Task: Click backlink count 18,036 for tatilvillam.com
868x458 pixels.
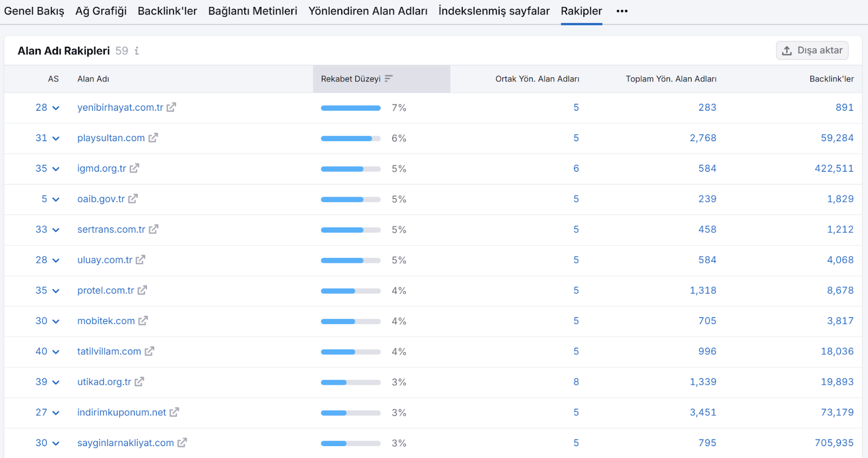Action: (837, 351)
